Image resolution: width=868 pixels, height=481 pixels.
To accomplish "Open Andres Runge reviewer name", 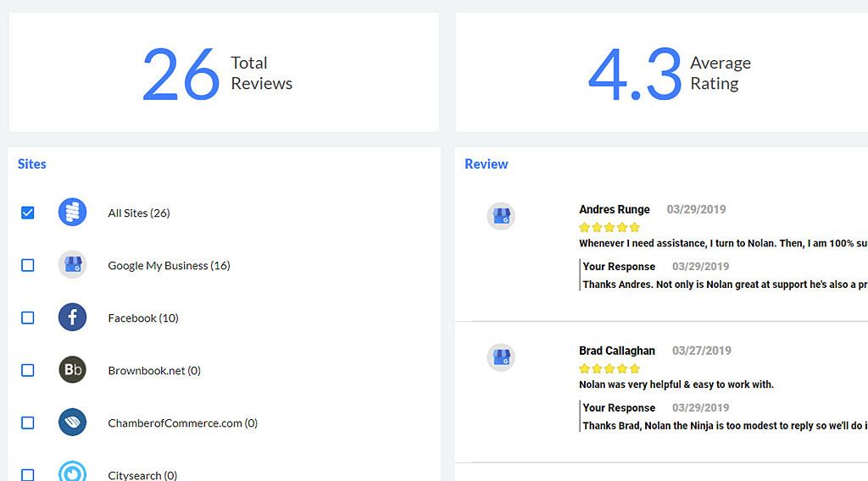I will (615, 209).
